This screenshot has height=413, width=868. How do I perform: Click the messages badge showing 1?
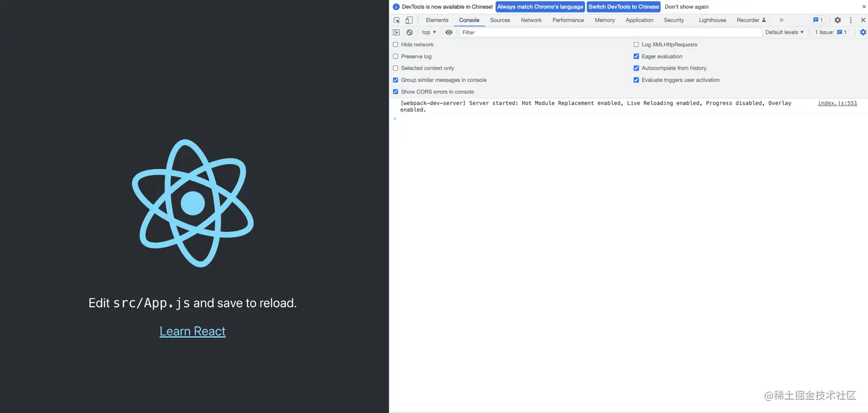point(818,20)
